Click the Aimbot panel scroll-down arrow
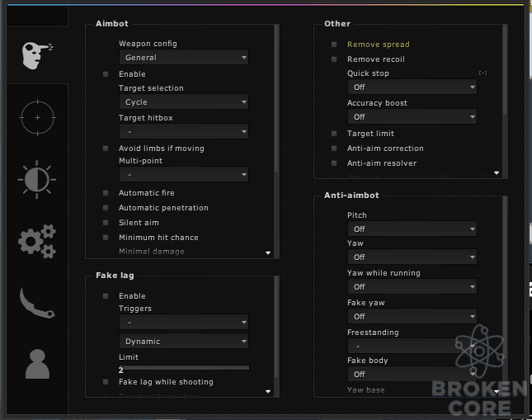This screenshot has height=420, width=532. click(268, 252)
